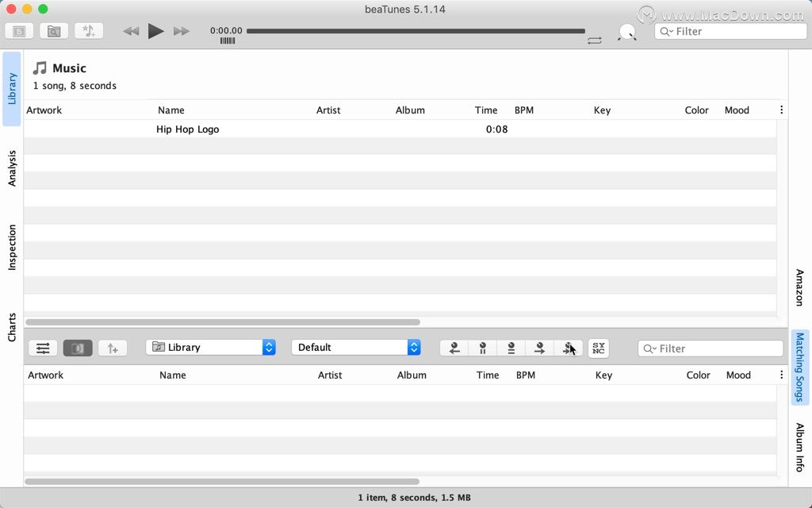812x508 pixels.
Task: Click the right-arrow match mode icon
Action: click(539, 348)
